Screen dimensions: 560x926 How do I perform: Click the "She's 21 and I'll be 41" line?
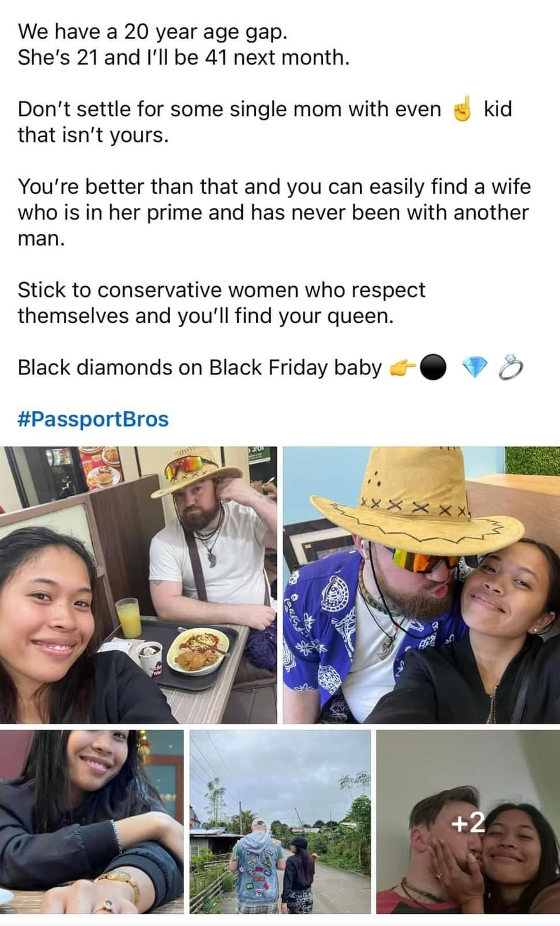click(x=183, y=58)
